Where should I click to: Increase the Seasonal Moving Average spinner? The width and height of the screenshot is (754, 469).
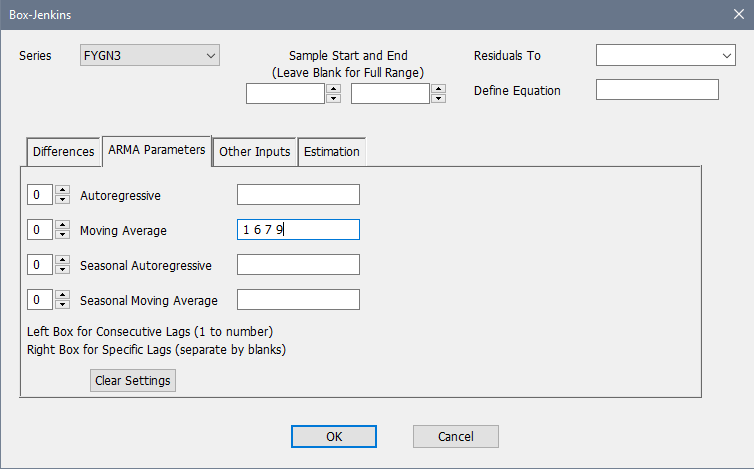(x=62, y=294)
